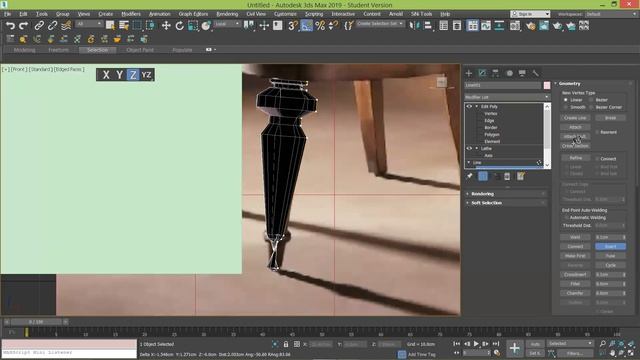Open the Hierarchy panel tab
Viewport: 640px width, 360px height.
(x=496, y=73)
